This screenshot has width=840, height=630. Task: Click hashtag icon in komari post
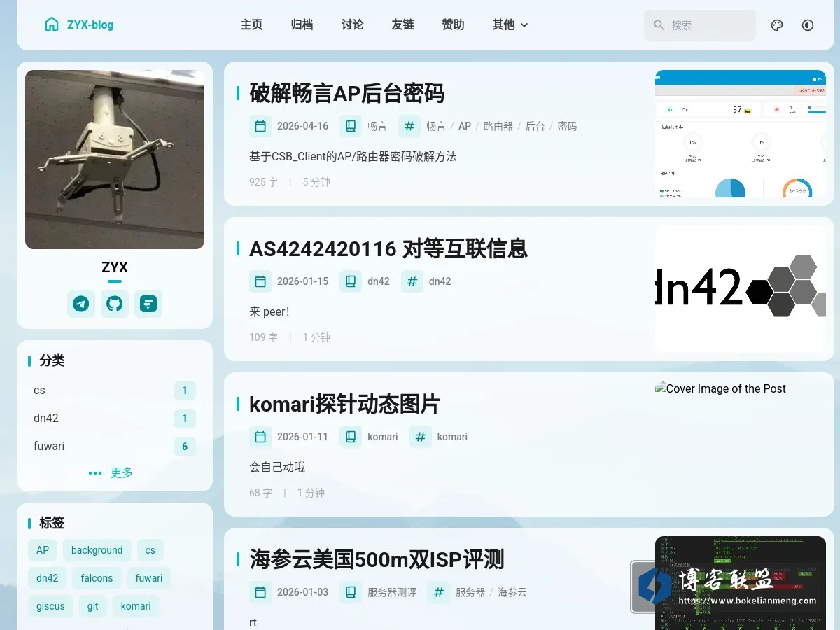point(421,437)
